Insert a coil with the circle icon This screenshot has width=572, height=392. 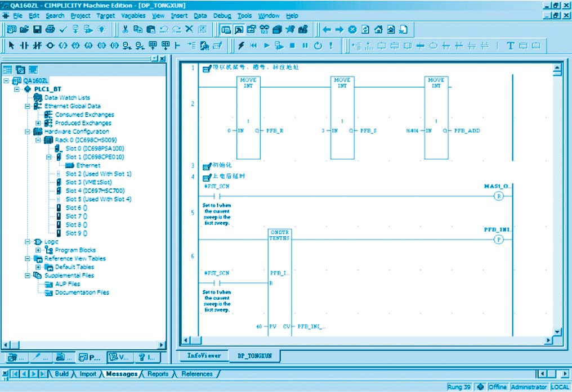click(x=50, y=46)
